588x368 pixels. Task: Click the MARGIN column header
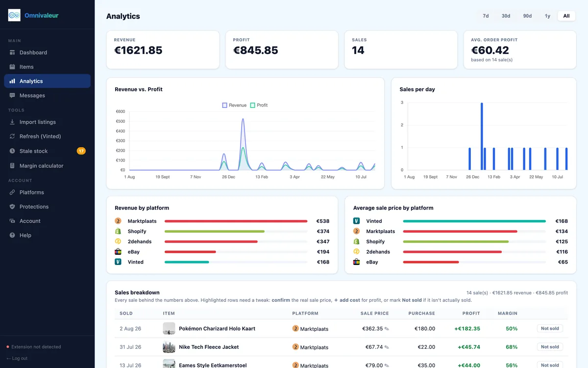507,313
